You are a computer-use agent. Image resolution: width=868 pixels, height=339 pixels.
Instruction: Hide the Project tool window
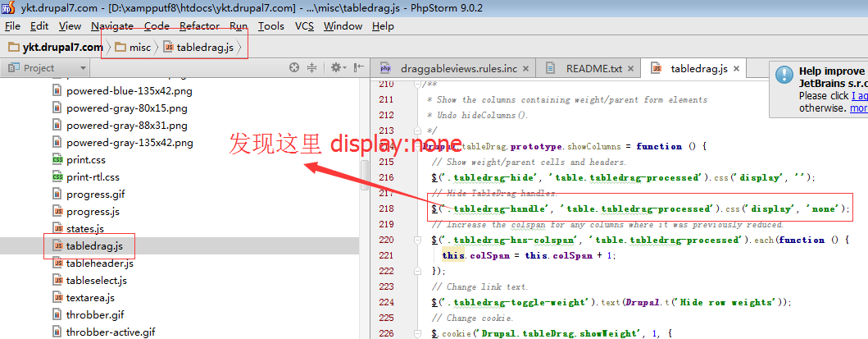coord(359,67)
